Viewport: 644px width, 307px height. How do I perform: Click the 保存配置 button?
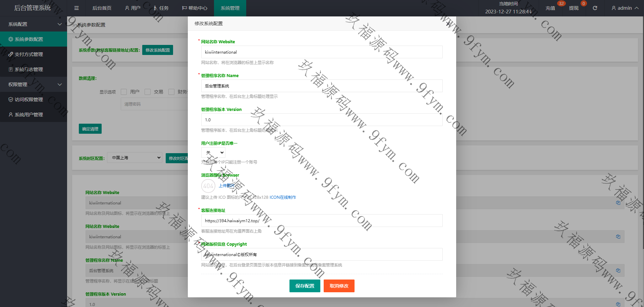(x=305, y=286)
